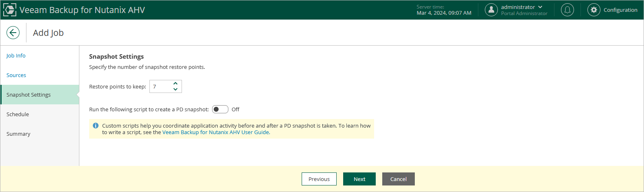
Task: Open the Veeam Backup for Nutanix AHV User Guide link
Action: (216, 132)
